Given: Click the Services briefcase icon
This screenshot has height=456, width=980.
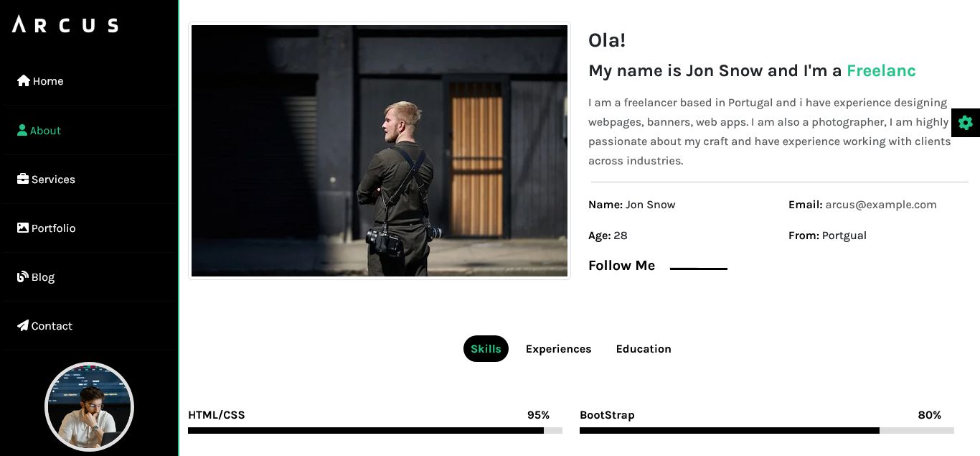Looking at the screenshot, I should [x=23, y=179].
